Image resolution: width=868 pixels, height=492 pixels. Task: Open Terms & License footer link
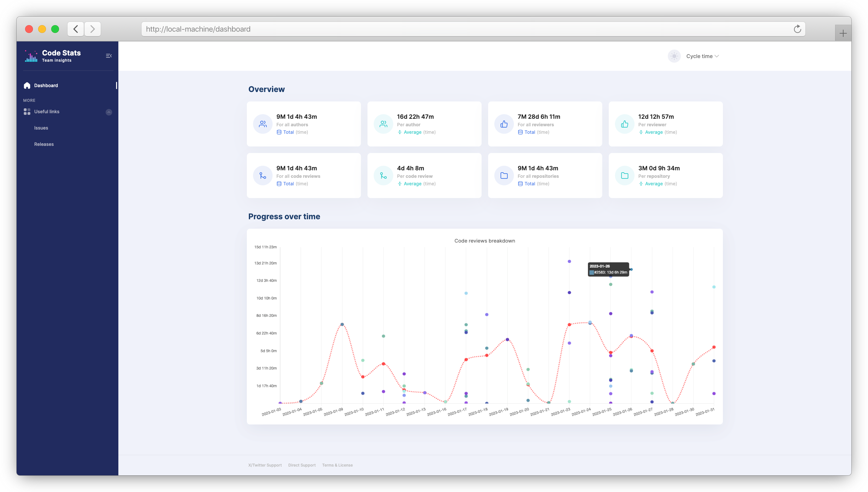tap(337, 465)
